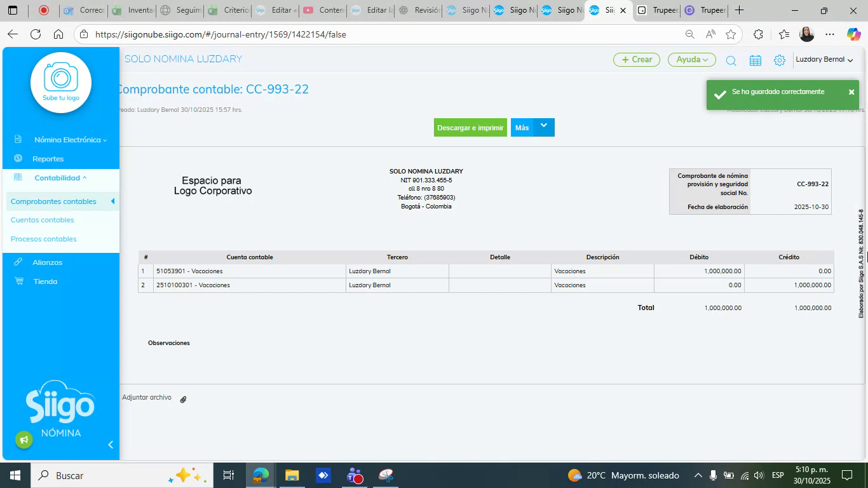Click the search magnifier icon in Siigo header

point(731,61)
